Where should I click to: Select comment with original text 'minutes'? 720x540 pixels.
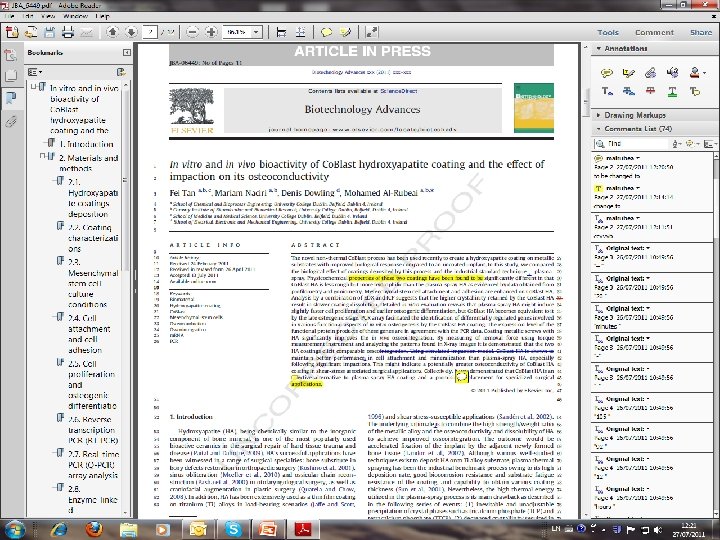click(x=652, y=317)
